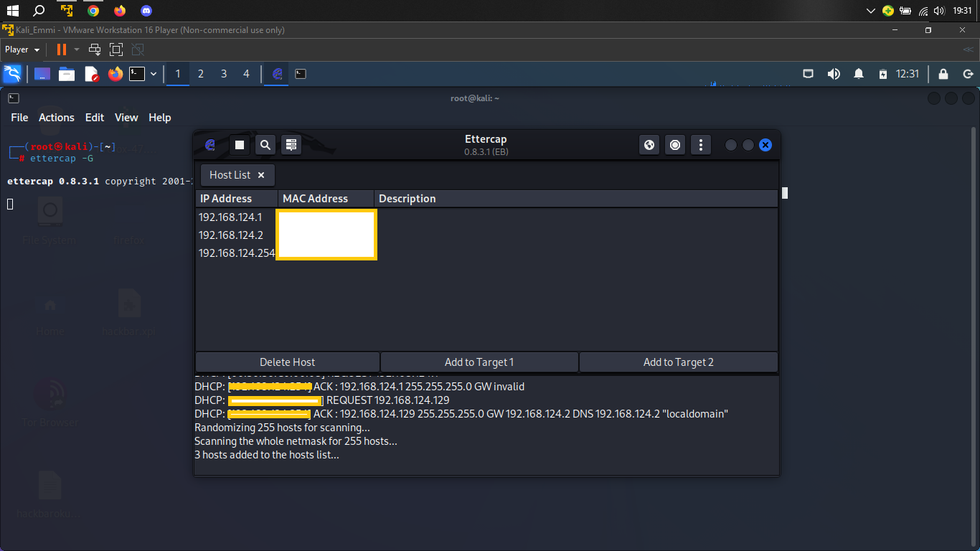This screenshot has width=980, height=551.
Task: Open the View menu in terminal
Action: 126,118
